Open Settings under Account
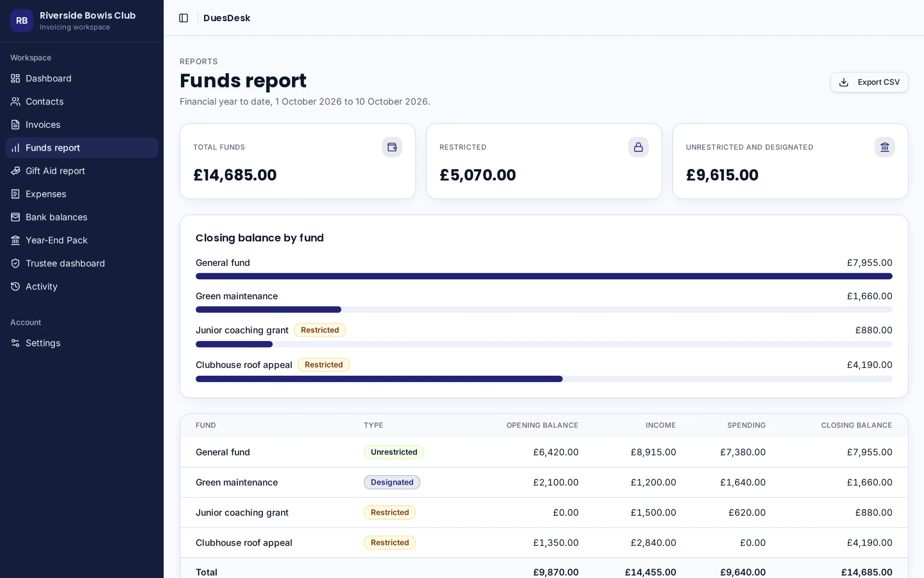This screenshot has width=924, height=578. (82, 343)
